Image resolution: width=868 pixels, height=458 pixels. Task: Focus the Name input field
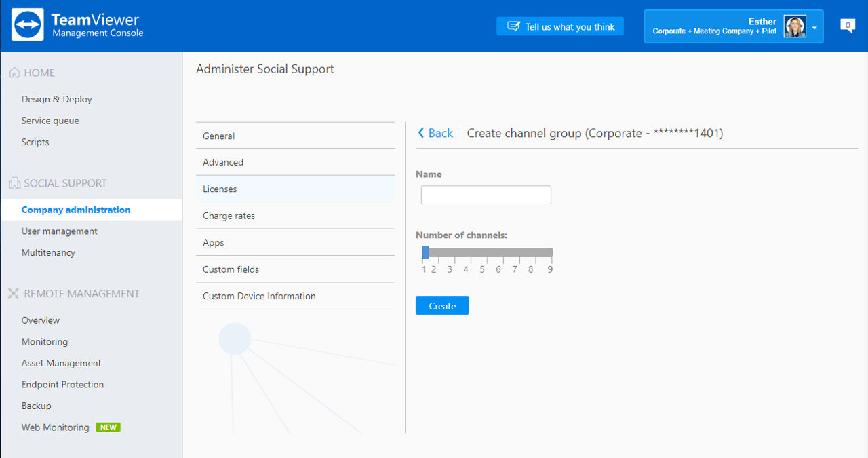pyautogui.click(x=486, y=195)
